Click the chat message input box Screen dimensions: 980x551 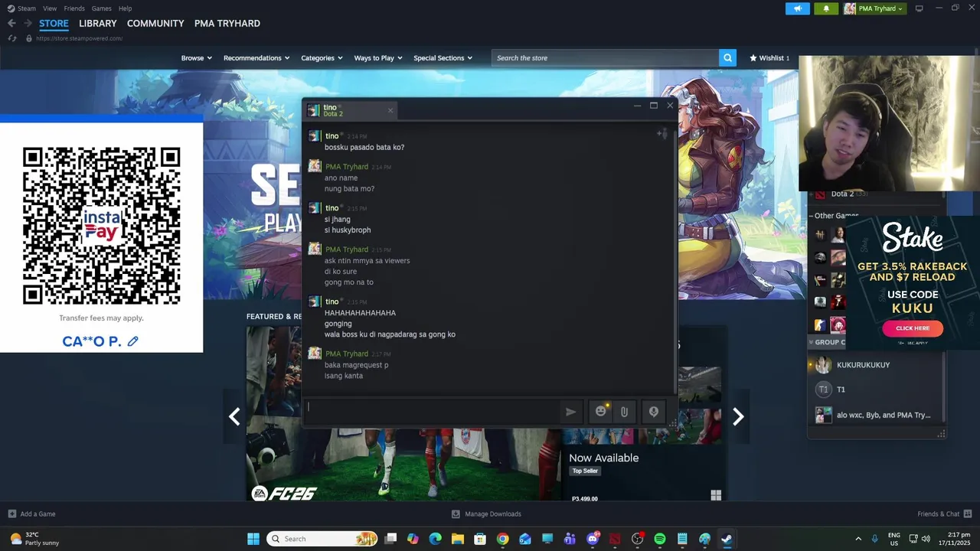433,411
